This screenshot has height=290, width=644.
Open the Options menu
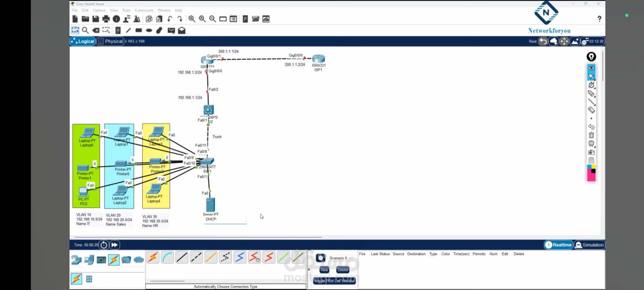point(99,10)
